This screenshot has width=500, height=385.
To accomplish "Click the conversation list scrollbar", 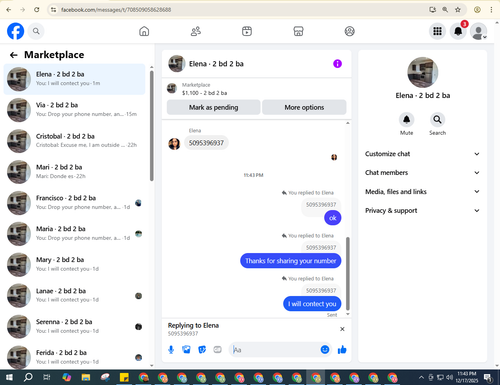I will coord(152,126).
